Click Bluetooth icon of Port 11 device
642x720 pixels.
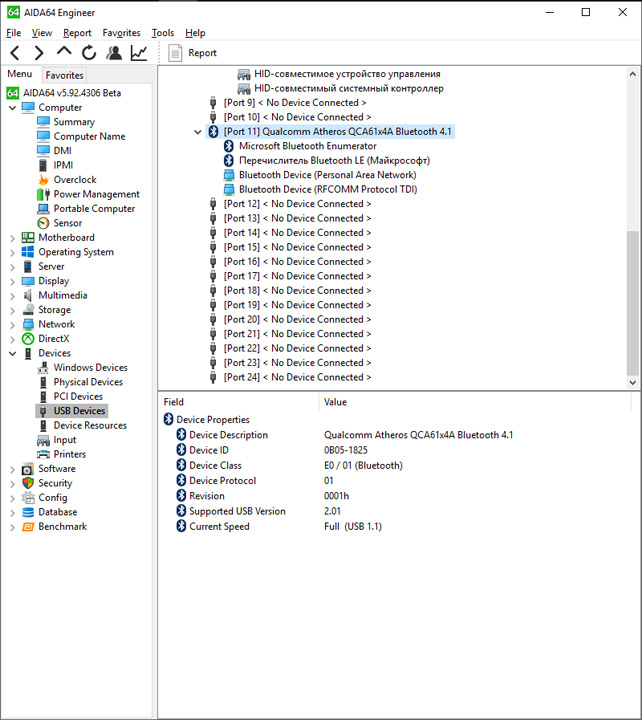pos(213,132)
